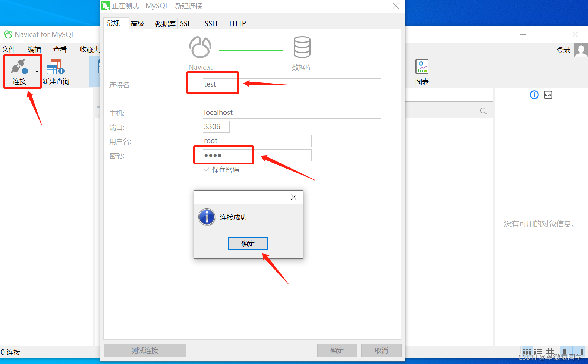Viewport: 588px width, 364px height.
Task: Toggle the 保存密码 checkbox
Action: pos(207,169)
